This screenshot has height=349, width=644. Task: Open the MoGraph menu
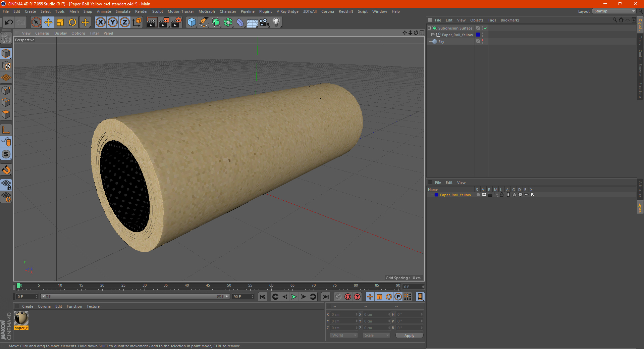tap(207, 11)
